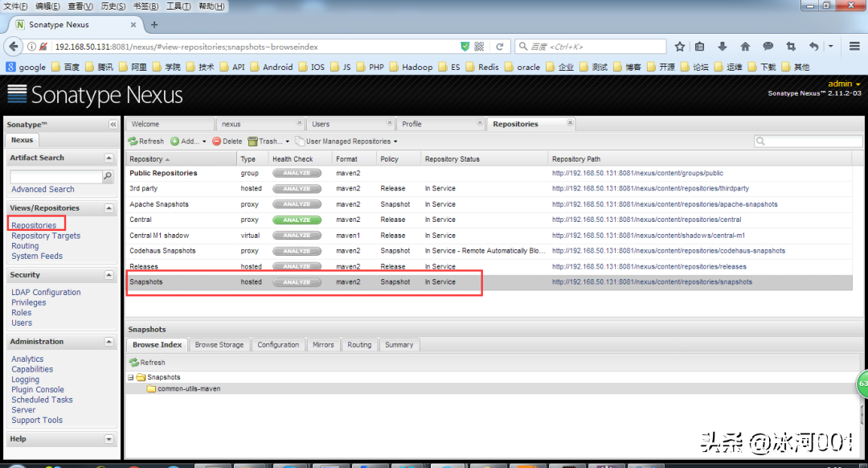Go back in browser history
Image resolution: width=868 pixels, height=468 pixels.
point(14,47)
